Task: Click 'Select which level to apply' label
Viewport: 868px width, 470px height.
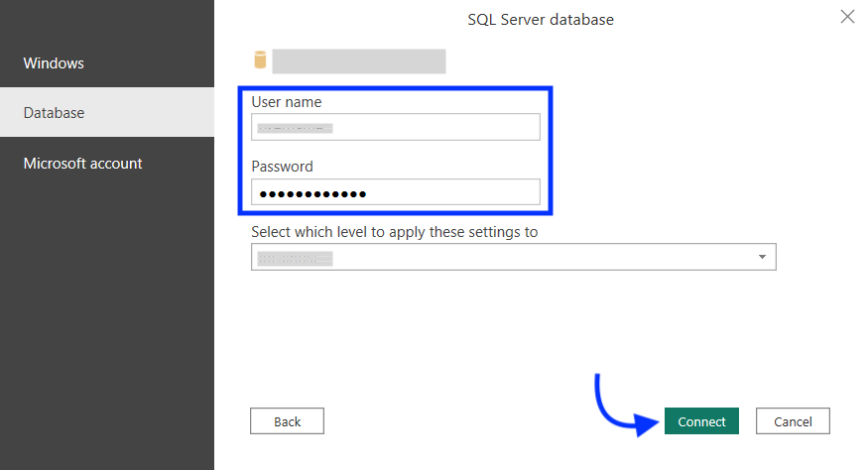Action: [395, 232]
